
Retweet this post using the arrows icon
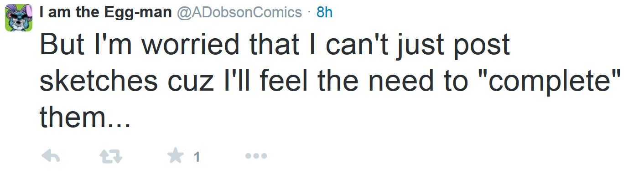point(112,157)
